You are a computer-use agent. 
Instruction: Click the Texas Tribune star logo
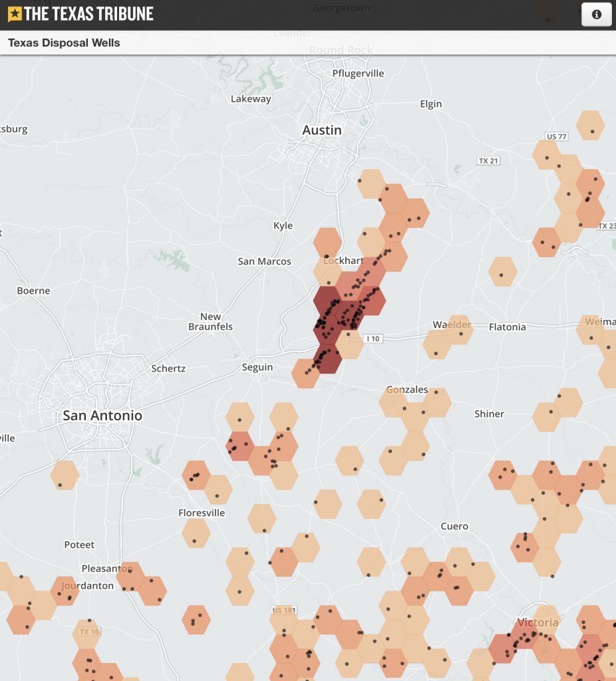click(x=15, y=14)
